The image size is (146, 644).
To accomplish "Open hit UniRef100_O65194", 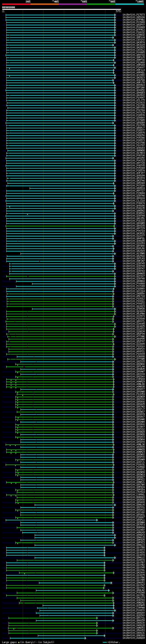I will coord(134,17).
